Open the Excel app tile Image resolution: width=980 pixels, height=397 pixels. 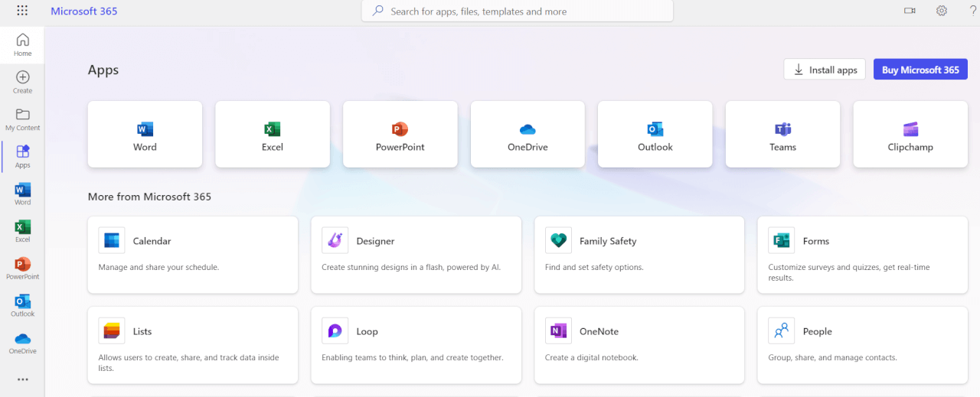tap(273, 134)
